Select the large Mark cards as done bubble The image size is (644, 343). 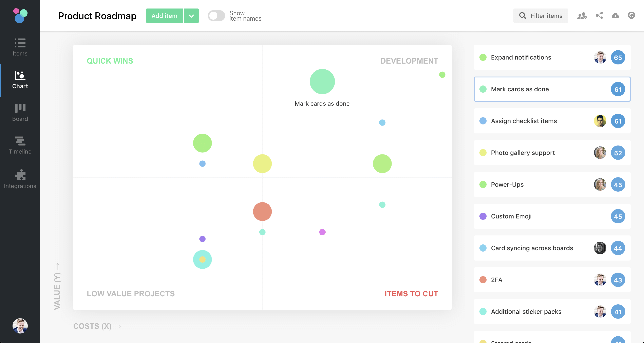pyautogui.click(x=322, y=82)
